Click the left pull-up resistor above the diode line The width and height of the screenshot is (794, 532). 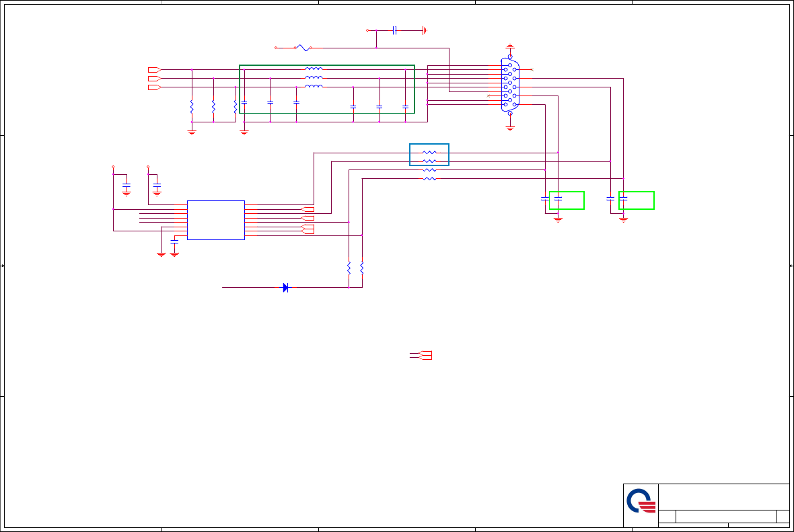349,268
